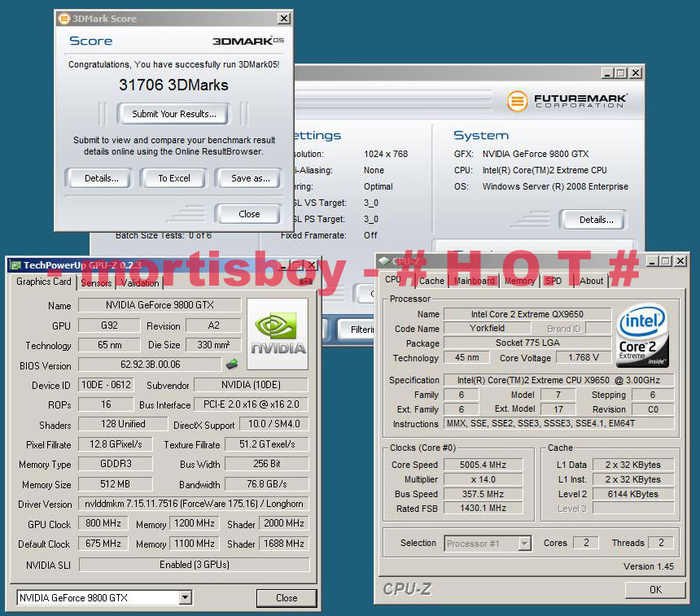The image size is (700, 616).
Task: Click the NVIDIA SLI Enabled (3 GPUs) field
Action: (195, 564)
